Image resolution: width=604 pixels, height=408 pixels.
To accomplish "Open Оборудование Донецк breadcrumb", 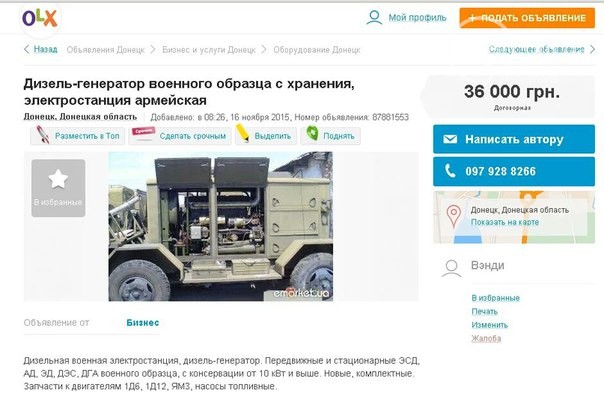I will (317, 50).
